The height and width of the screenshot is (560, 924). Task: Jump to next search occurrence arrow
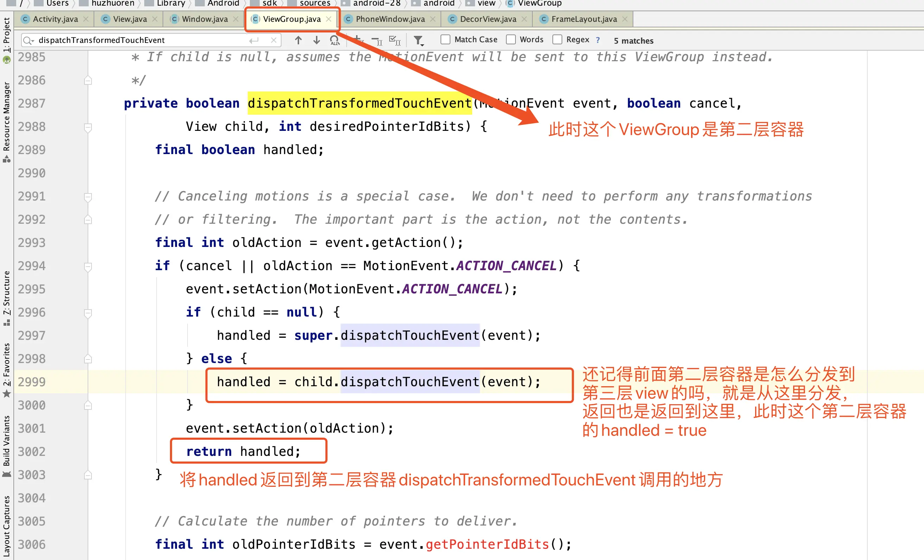click(316, 40)
